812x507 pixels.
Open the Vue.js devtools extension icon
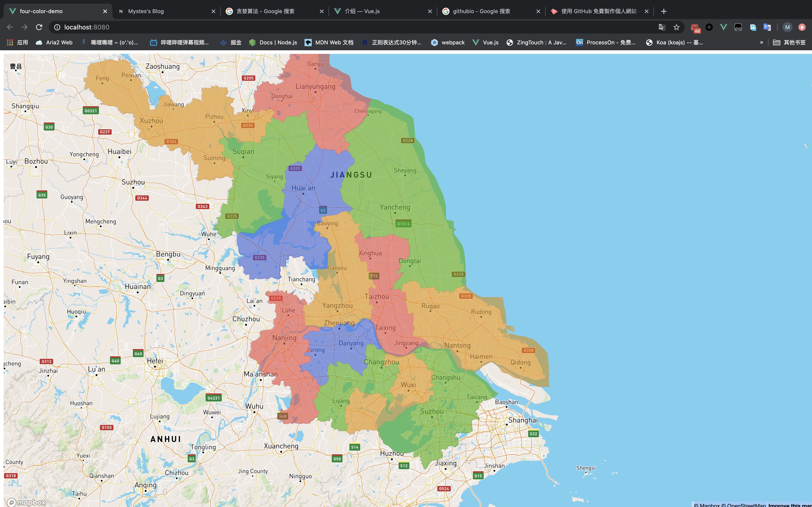pyautogui.click(x=723, y=27)
